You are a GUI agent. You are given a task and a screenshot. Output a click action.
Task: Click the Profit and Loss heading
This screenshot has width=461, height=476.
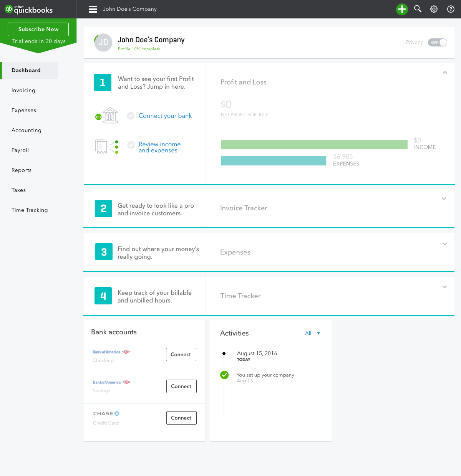(244, 82)
